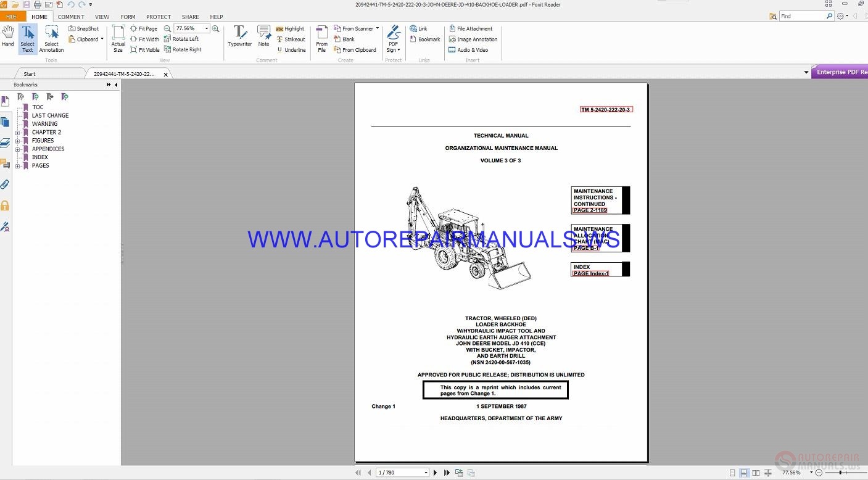Select the Typewriter tool
The height and width of the screenshot is (480, 868).
pos(239,36)
